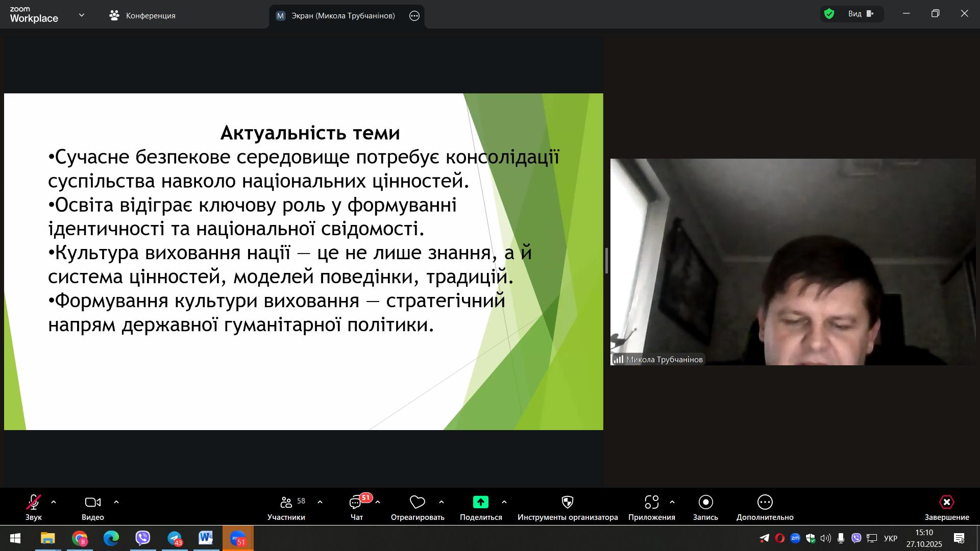This screenshot has height=551, width=980.
Task: Click the green Share screen icon
Action: pos(480,503)
